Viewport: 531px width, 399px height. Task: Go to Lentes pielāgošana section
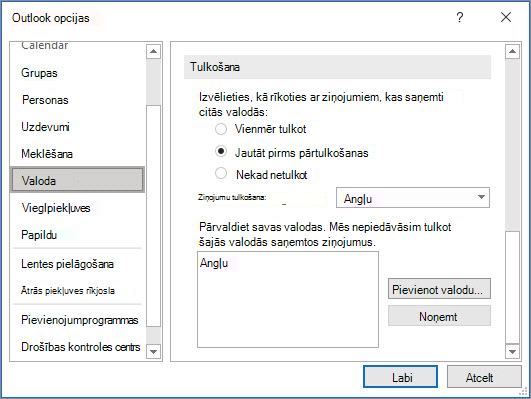tap(67, 264)
